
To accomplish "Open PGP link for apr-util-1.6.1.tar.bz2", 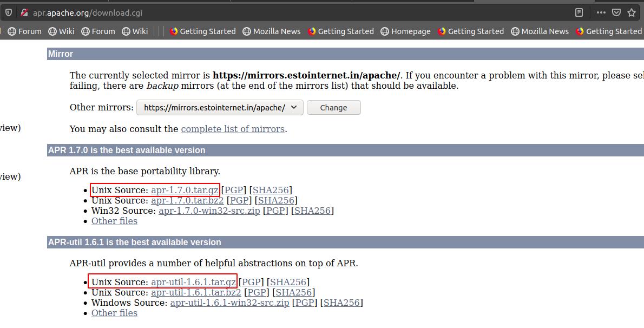I will 257,293.
